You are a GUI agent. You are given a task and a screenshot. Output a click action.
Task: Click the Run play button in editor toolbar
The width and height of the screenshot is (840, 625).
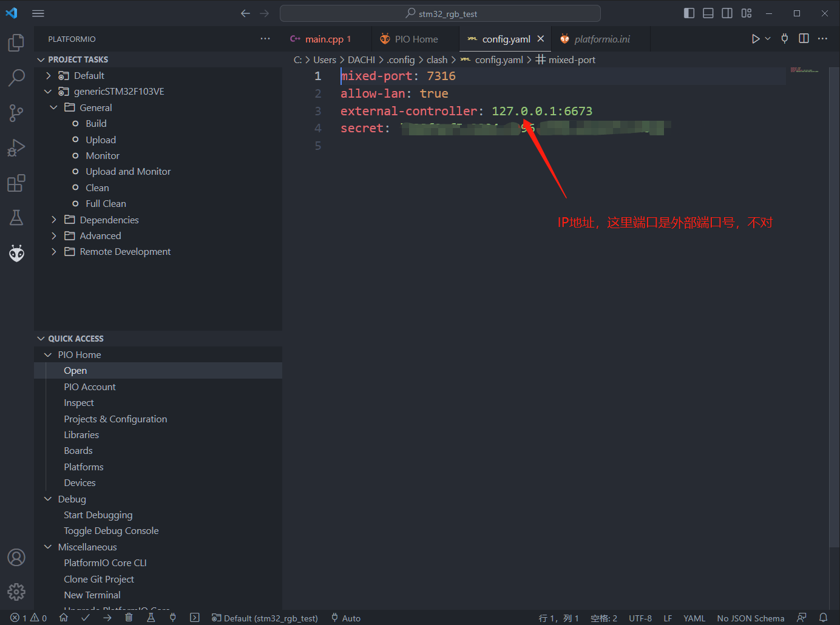tap(756, 39)
